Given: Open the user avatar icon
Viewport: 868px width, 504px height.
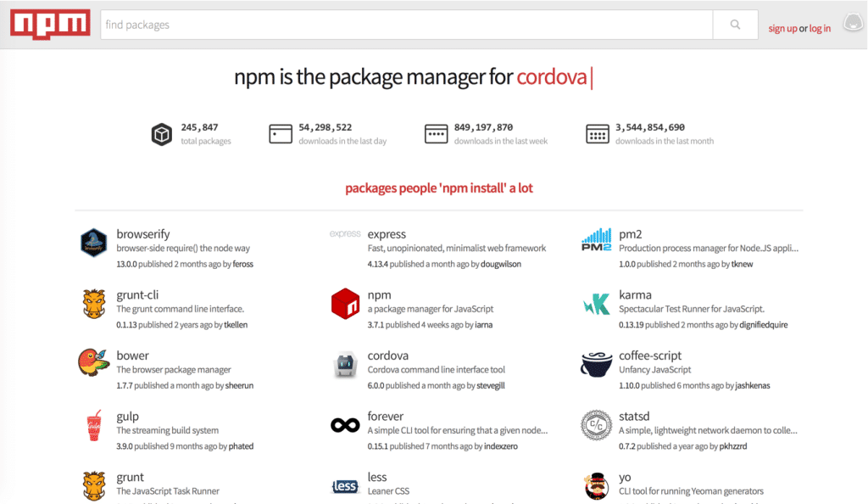Looking at the screenshot, I should (853, 23).
